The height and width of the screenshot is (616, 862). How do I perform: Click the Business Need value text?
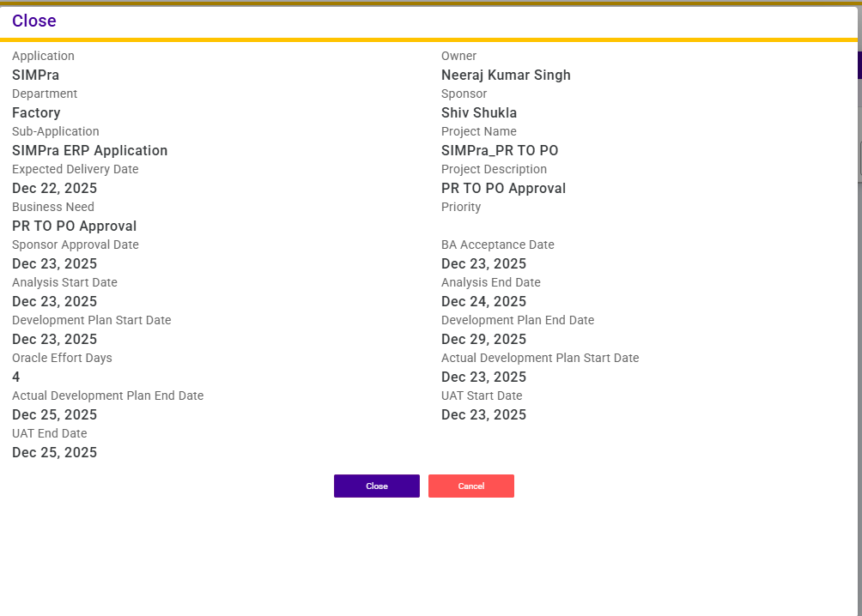(x=74, y=226)
